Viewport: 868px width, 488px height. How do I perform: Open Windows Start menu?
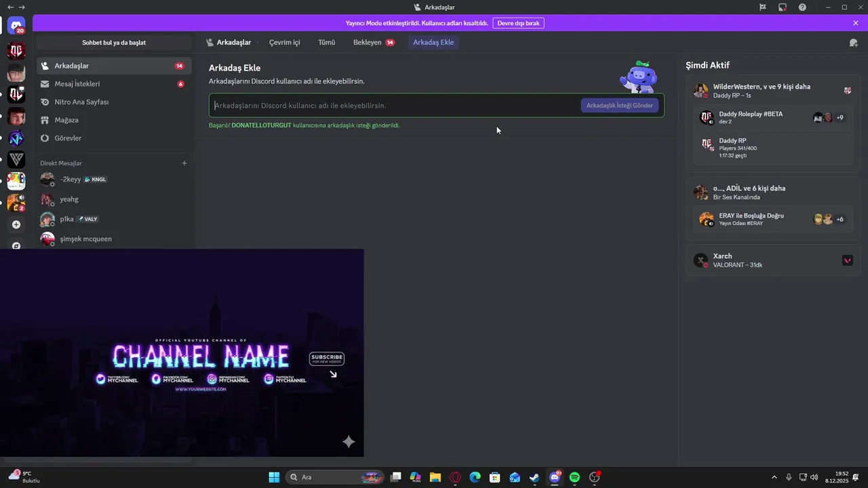[274, 477]
